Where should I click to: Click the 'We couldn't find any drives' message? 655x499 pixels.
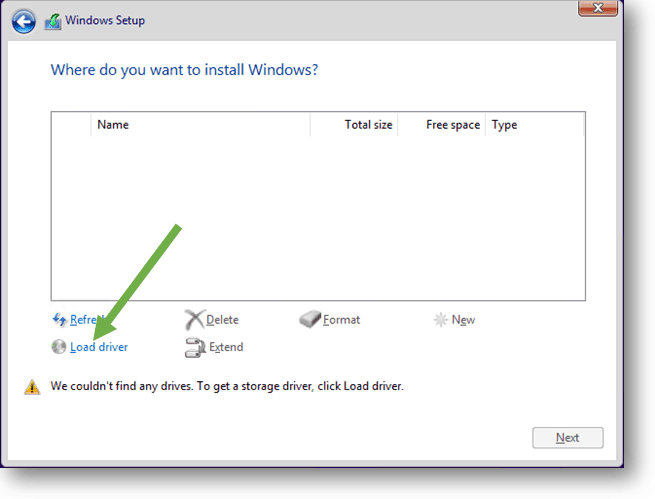tap(227, 386)
